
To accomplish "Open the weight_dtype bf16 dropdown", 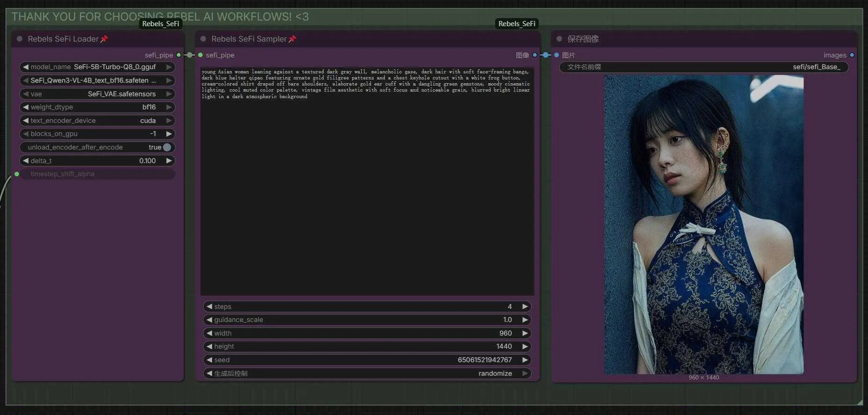I will pos(97,107).
